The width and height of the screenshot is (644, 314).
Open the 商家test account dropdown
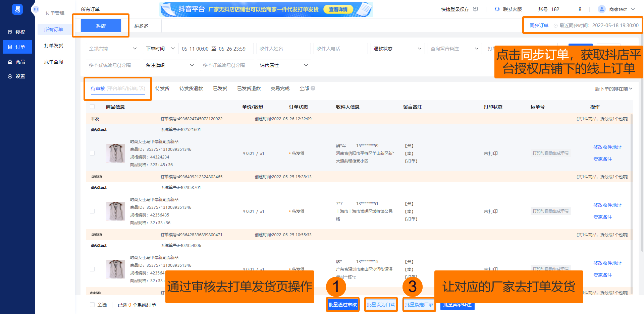[616, 9]
